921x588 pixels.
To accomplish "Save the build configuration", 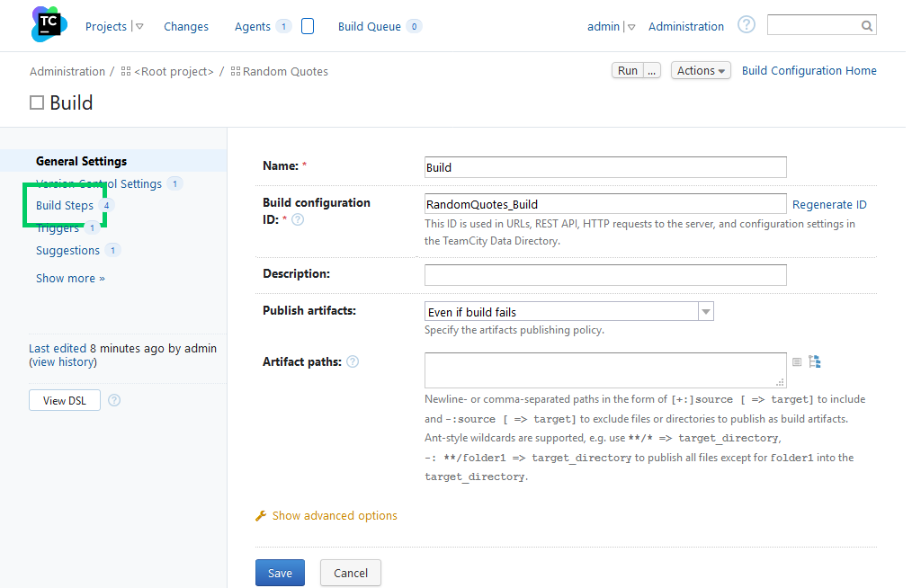I will point(280,573).
